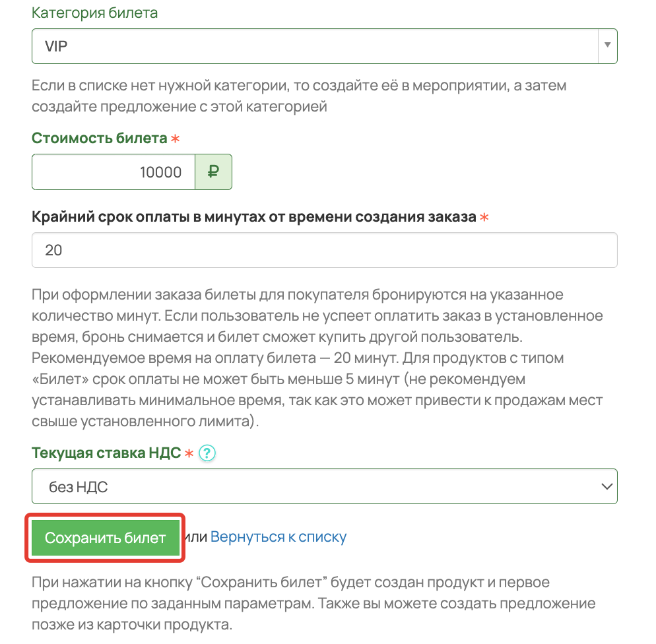The width and height of the screenshot is (656, 644).
Task: Open the VIP ticket category dropdown
Action: point(324,46)
